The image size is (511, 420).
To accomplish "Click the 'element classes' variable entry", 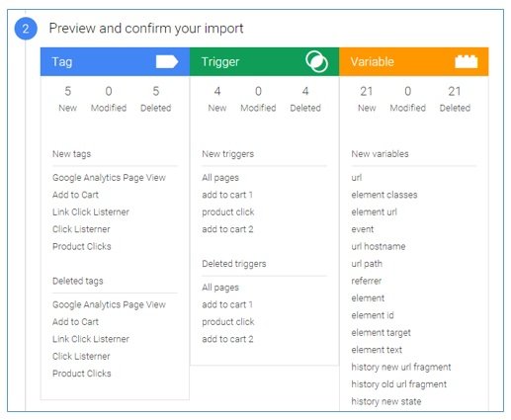I will tap(384, 195).
